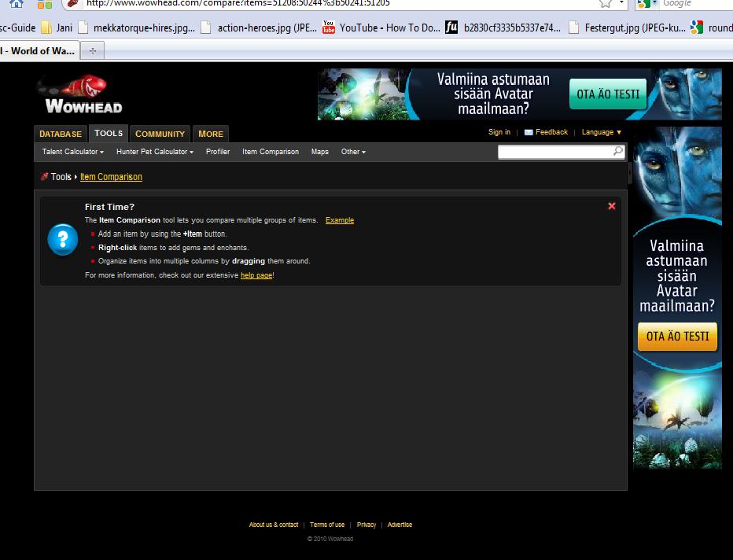Open the b2830cf3335b5337e74 bookmark

pos(503,28)
